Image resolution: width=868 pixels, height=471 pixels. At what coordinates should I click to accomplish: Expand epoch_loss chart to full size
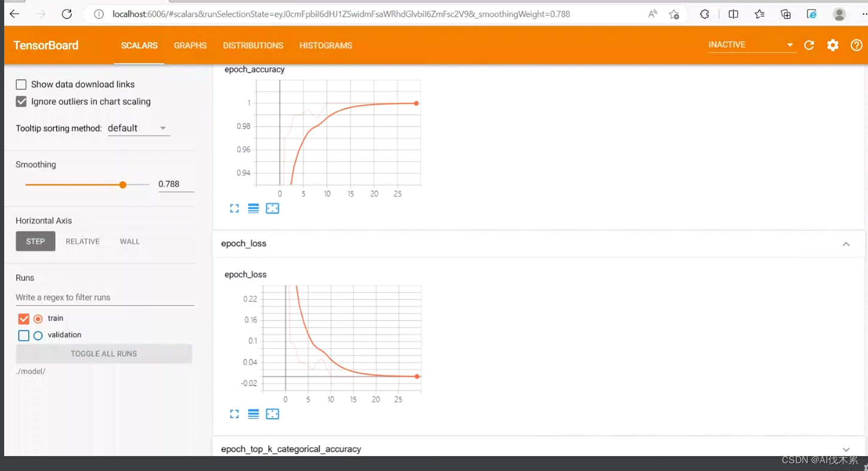coord(234,414)
